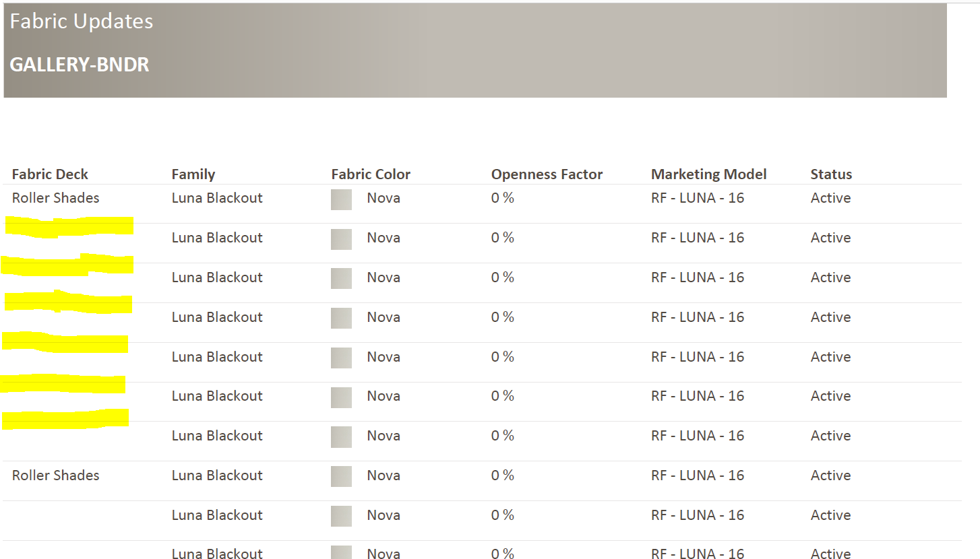Sort by the Fabric Deck column header
The image size is (980, 559).
pyautogui.click(x=50, y=174)
